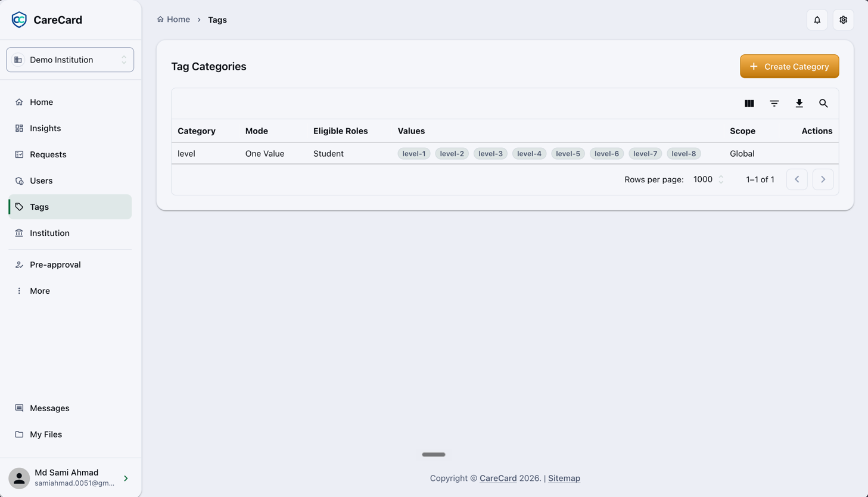Click the user avatar icon

point(19,478)
